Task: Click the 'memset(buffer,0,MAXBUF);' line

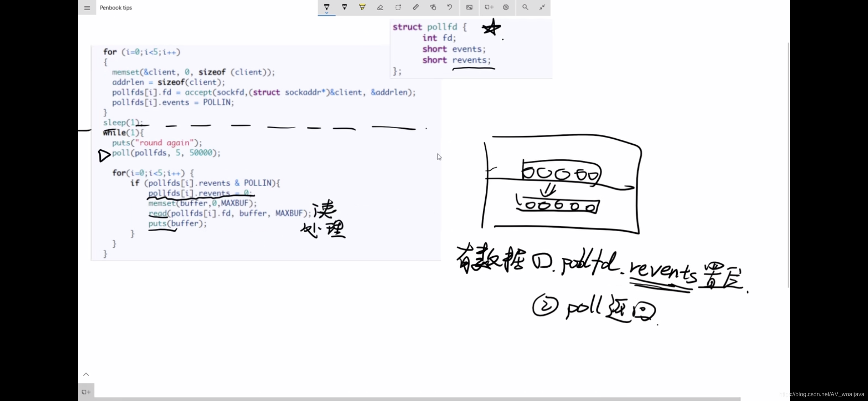Action: click(x=202, y=203)
